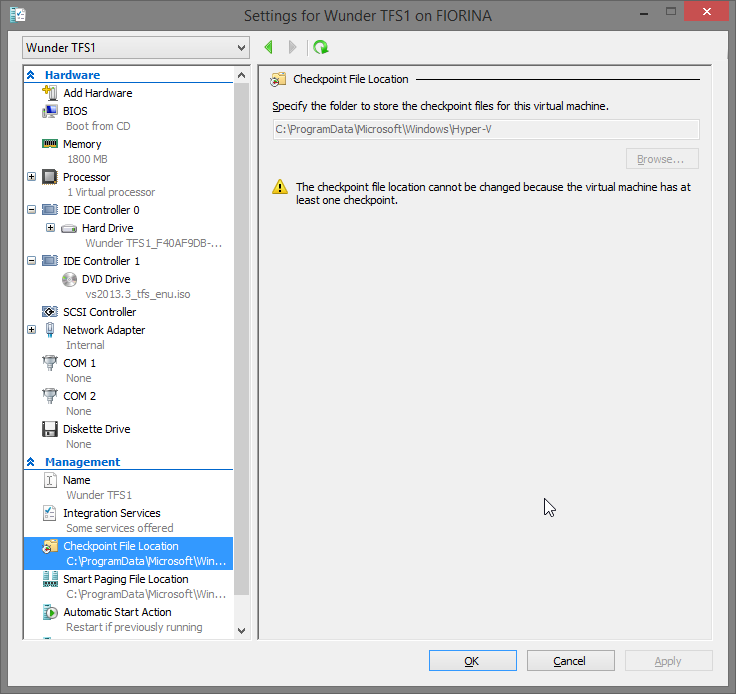Click 'Wunder TFS1_F40AF9DB-...' hard drive file
This screenshot has height=694, width=736.
153,243
